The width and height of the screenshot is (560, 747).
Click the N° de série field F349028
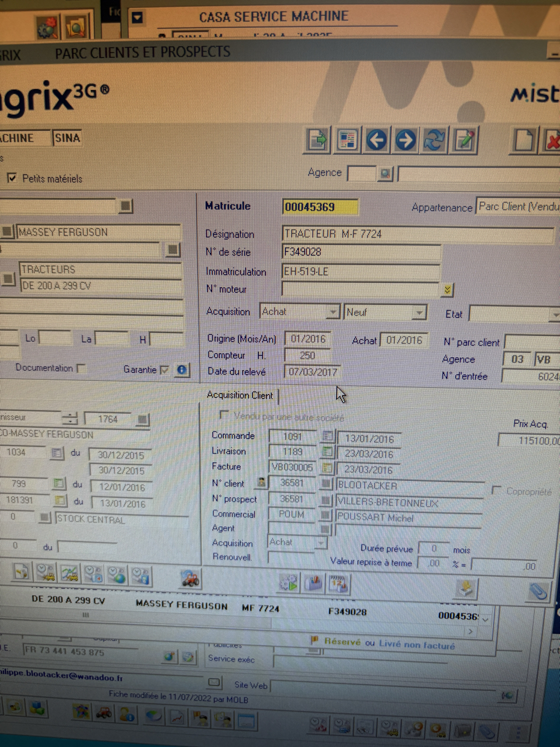pos(361,252)
